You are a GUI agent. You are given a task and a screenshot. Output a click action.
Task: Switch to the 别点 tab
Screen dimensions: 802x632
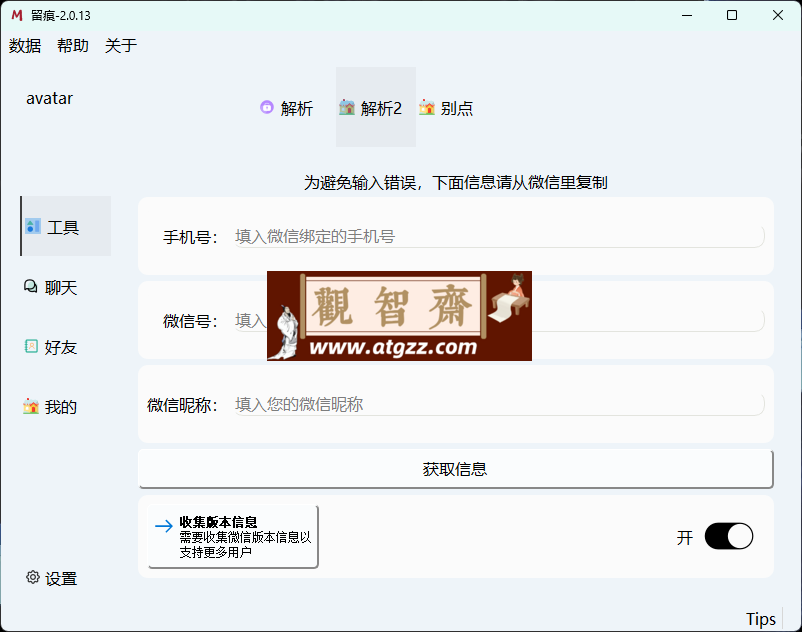point(456,108)
